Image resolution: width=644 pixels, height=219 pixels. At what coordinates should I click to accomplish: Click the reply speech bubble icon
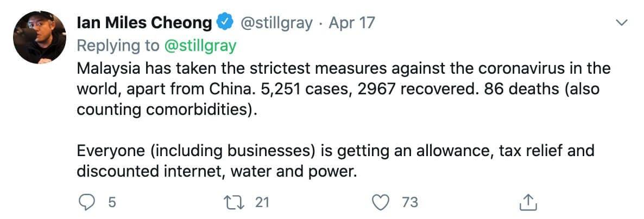(87, 202)
